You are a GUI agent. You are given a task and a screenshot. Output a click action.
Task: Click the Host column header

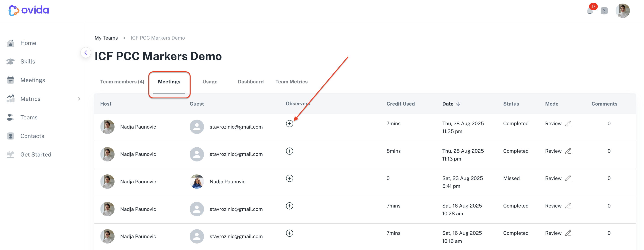coord(106,104)
